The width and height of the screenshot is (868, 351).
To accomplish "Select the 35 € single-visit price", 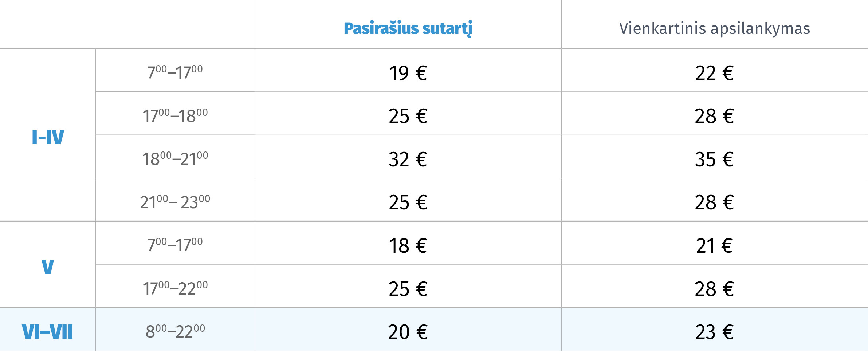I will tap(715, 159).
